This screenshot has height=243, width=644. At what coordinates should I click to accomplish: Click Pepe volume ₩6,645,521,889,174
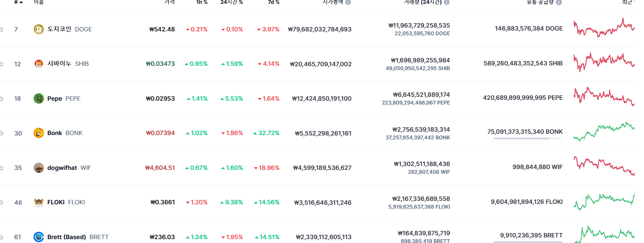point(421,95)
